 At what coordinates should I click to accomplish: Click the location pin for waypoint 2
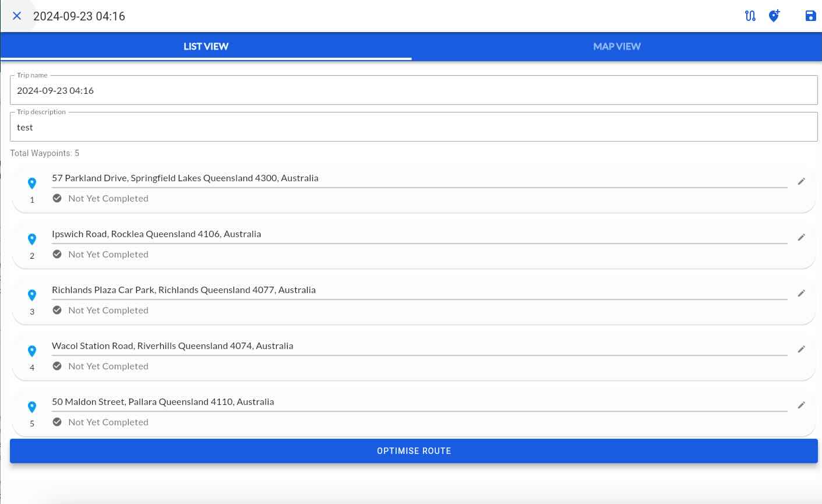pyautogui.click(x=32, y=239)
